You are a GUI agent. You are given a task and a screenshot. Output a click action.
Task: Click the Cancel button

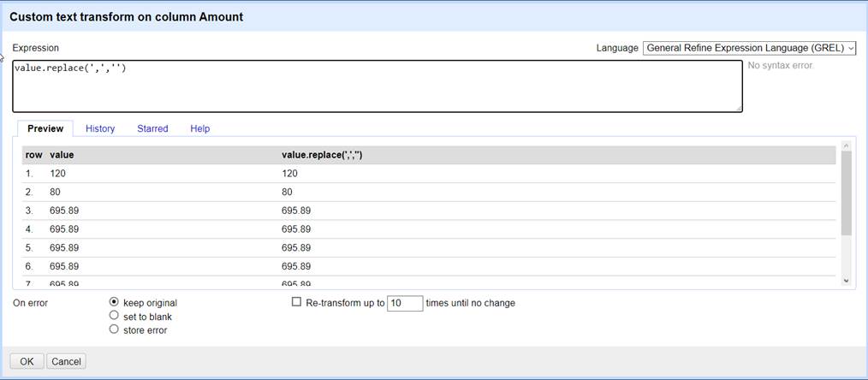tap(66, 361)
